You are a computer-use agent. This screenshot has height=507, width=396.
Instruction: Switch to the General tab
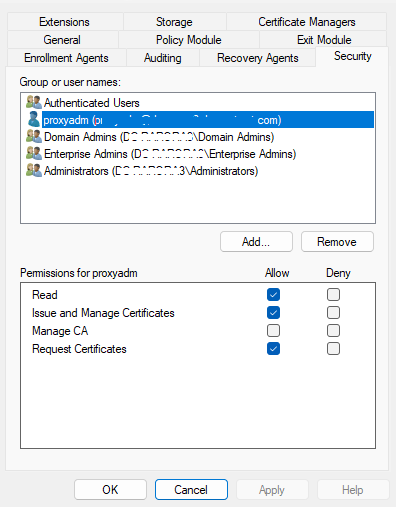[62, 40]
